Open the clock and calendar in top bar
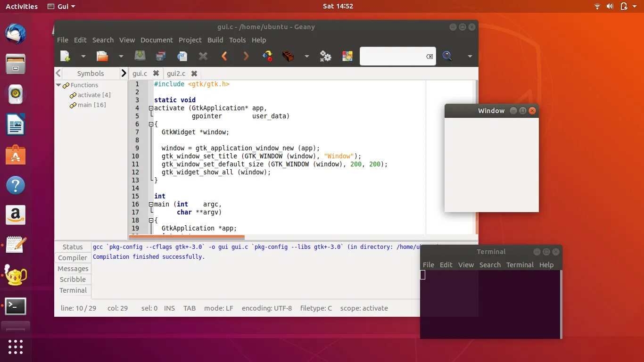644x362 pixels. [338, 6]
